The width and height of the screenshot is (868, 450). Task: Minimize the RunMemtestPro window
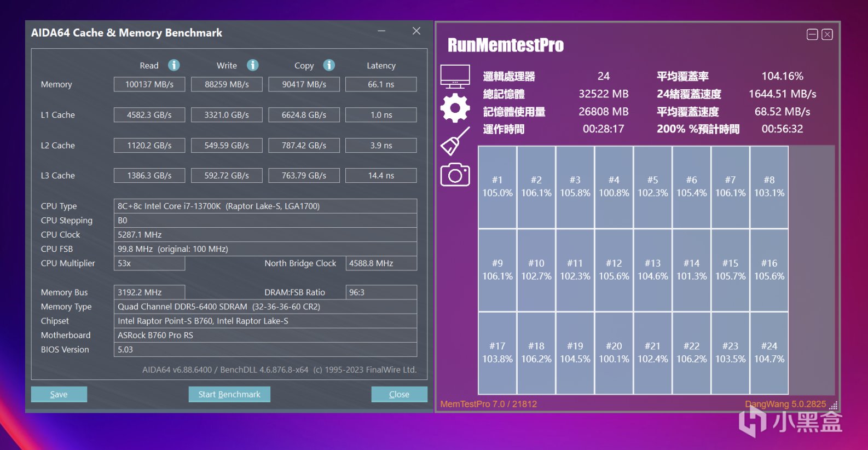coord(813,34)
